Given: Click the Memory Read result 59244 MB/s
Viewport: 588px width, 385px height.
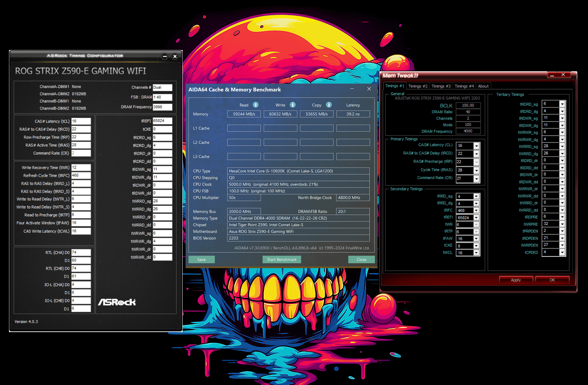Looking at the screenshot, I should pos(244,114).
